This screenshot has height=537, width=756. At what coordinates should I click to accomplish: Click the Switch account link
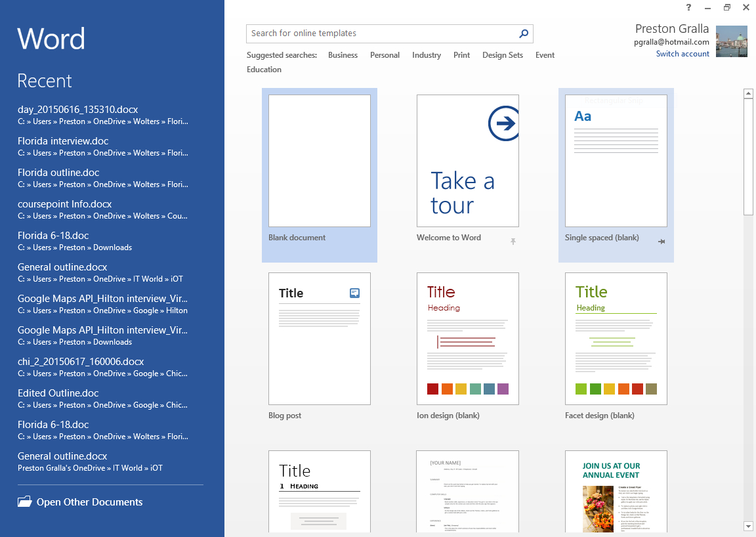[x=682, y=54]
